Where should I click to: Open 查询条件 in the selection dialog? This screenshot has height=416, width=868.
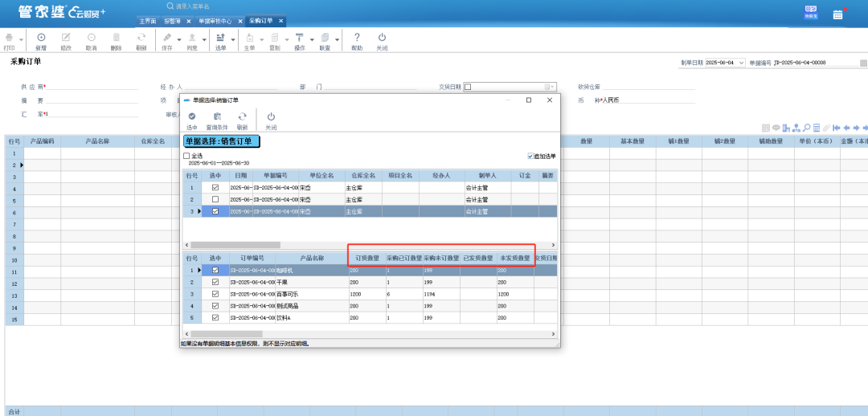[217, 117]
